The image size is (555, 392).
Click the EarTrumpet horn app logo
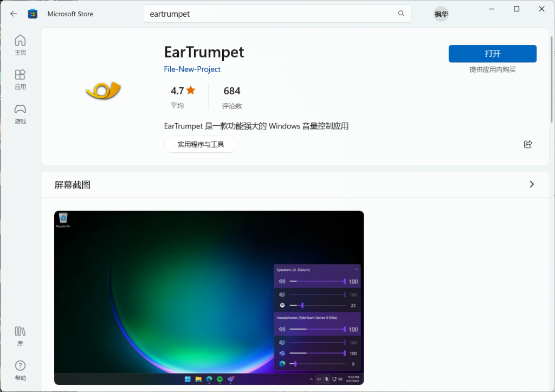[103, 91]
